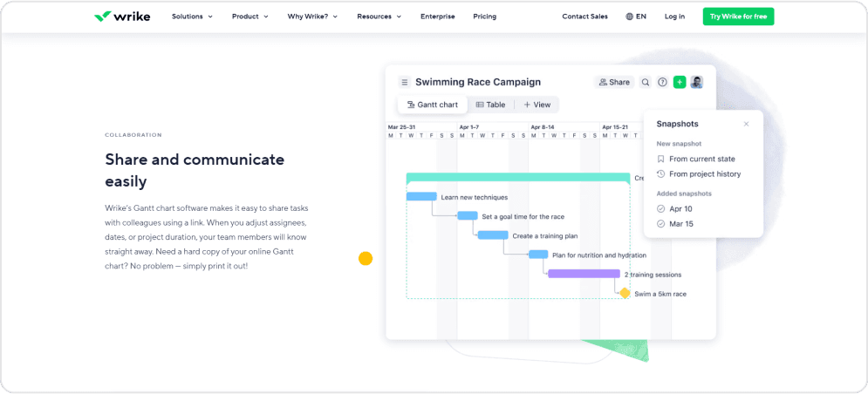Open help via the question mark icon

coord(662,82)
